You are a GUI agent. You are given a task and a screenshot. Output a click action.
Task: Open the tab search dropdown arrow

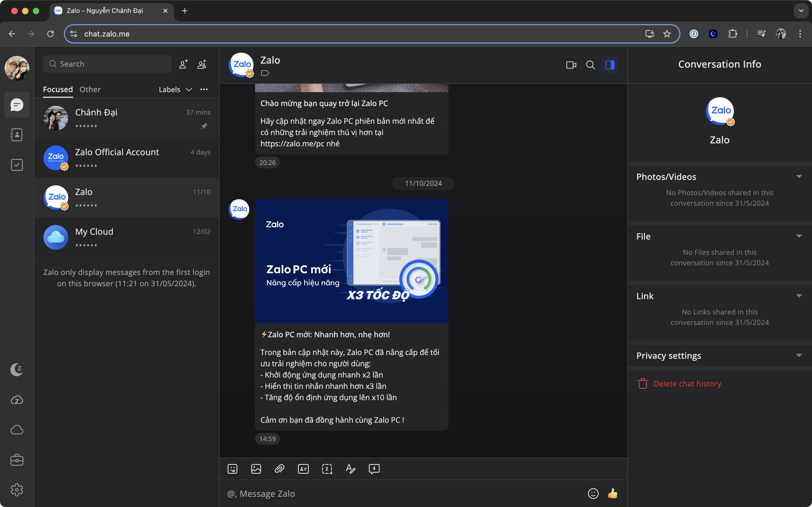[x=801, y=11]
